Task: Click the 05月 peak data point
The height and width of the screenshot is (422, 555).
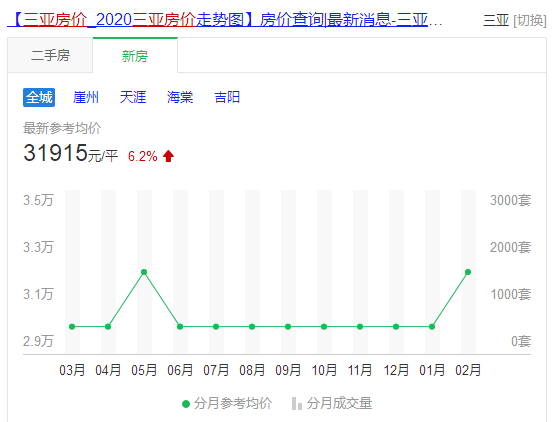Action: 144,272
